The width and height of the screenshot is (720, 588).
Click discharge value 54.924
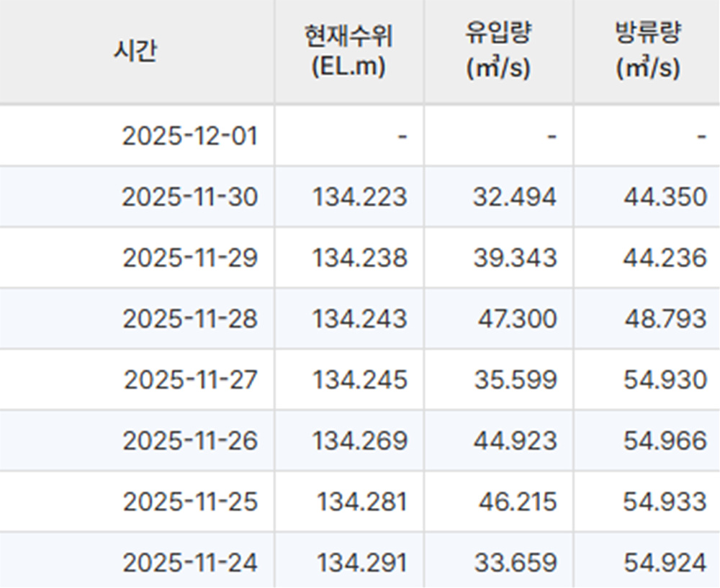(665, 562)
